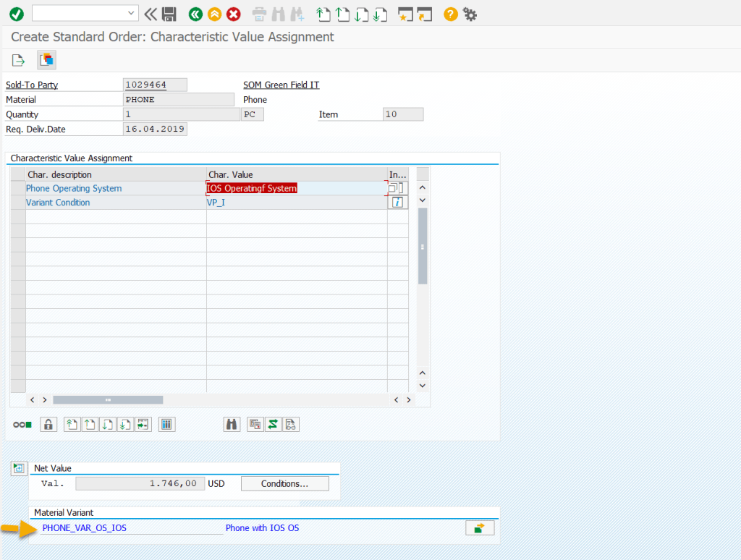Click the document with glasses display icon
The width and height of the screenshot is (741, 560).
291,425
